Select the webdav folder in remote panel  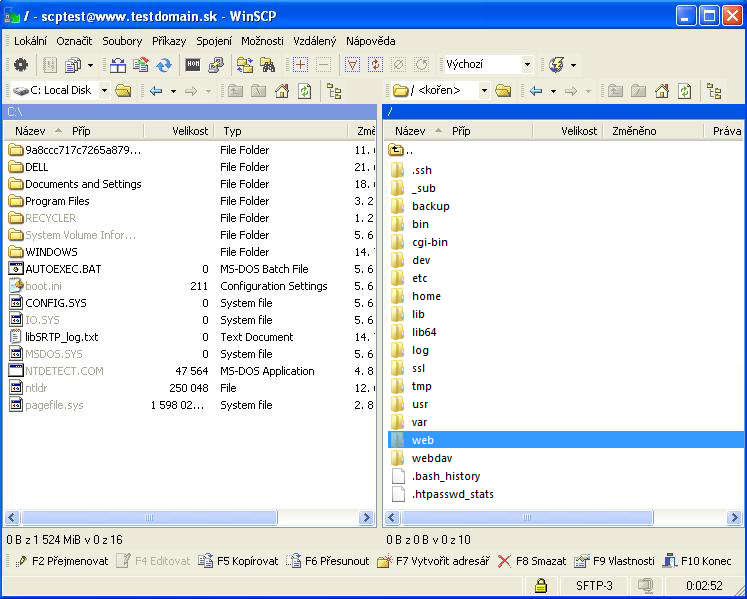pyautogui.click(x=432, y=457)
